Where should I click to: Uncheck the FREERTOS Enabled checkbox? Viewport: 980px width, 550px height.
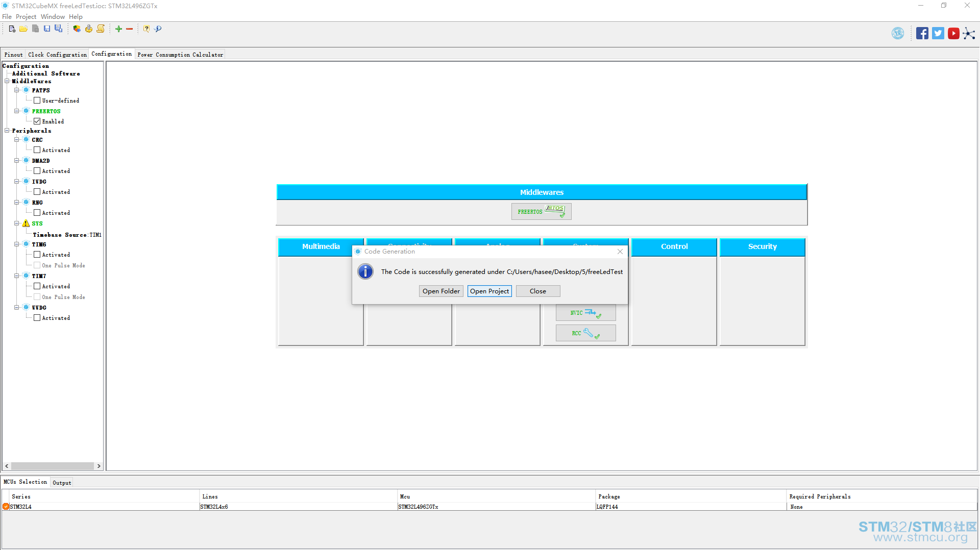tap(37, 121)
